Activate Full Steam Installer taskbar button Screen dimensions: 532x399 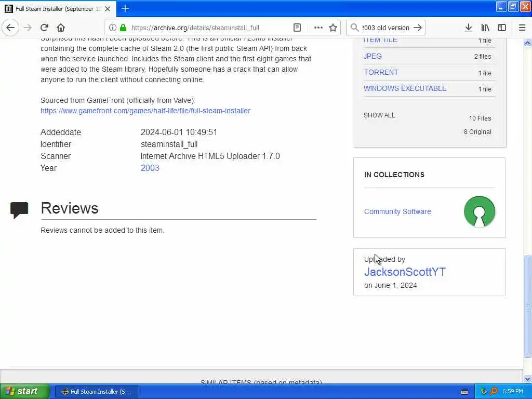coord(96,392)
